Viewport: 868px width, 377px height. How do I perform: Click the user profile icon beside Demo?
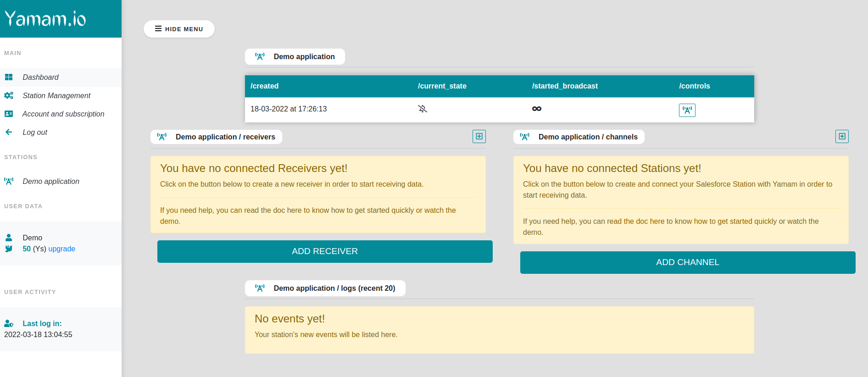point(9,238)
